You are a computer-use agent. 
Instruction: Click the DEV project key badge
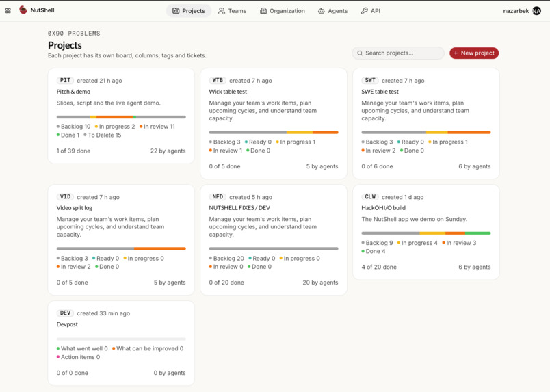(65, 313)
